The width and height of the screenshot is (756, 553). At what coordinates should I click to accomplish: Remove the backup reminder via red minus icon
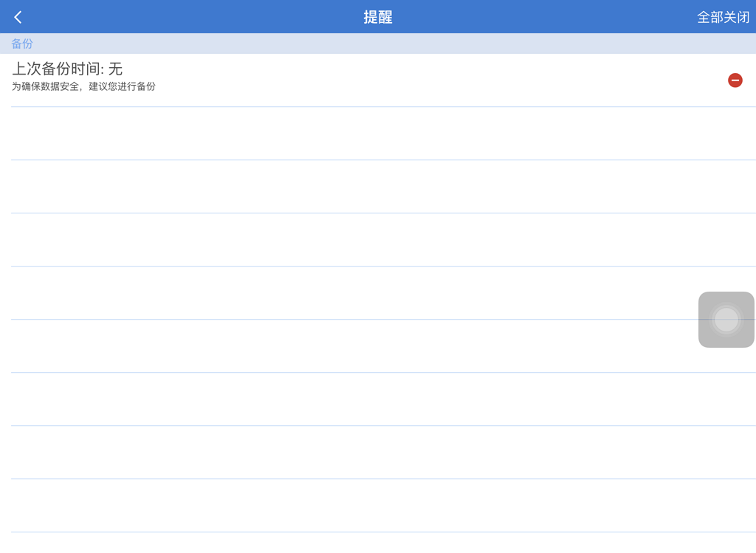coord(735,80)
